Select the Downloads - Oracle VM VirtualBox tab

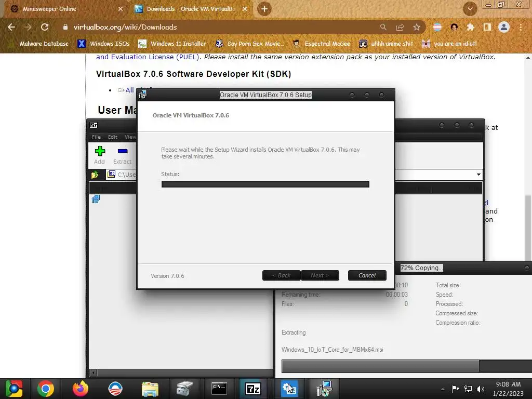(191, 9)
